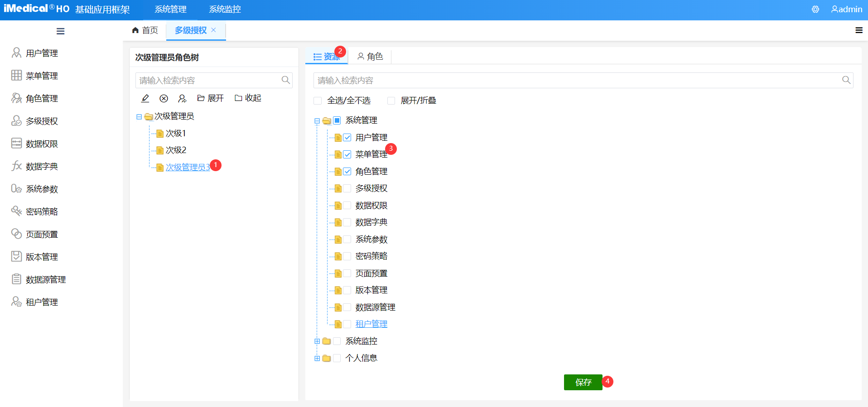Expand the 个人信息 resource node
Viewport: 868px width, 407px height.
pyautogui.click(x=317, y=358)
